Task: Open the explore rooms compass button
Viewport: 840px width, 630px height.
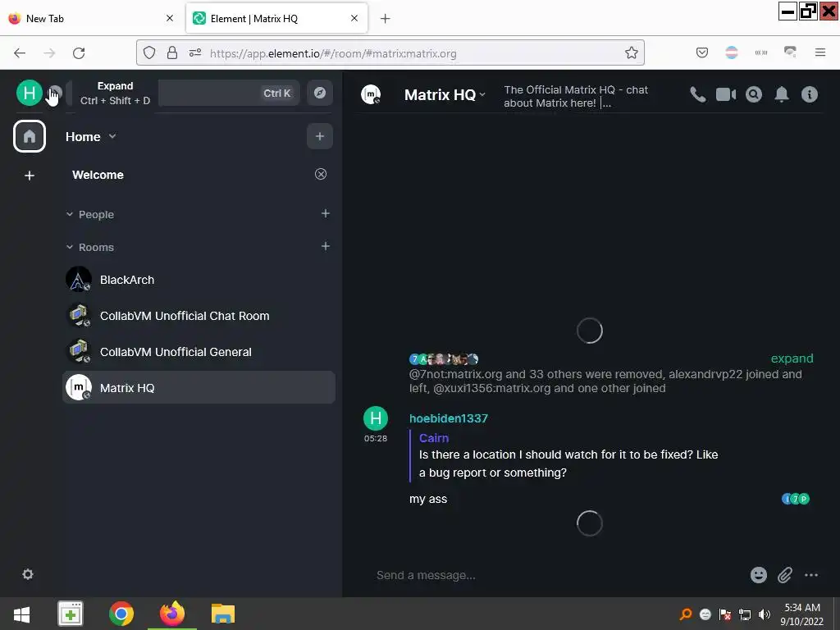Action: [x=320, y=93]
